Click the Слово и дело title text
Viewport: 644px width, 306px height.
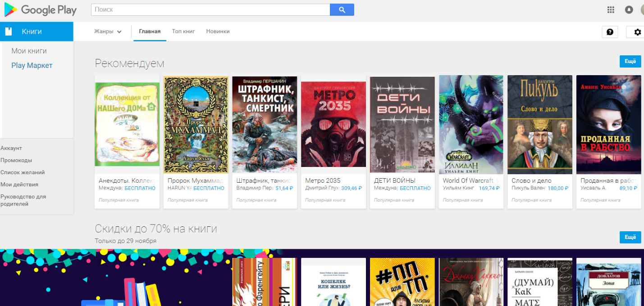tap(531, 180)
